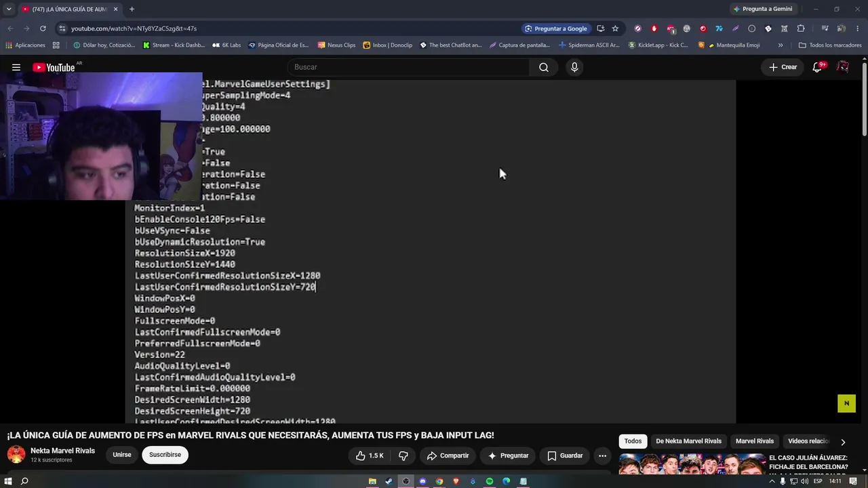868x488 pixels.
Task: Open Stream - Kick Dashboard bookmark
Action: point(174,45)
